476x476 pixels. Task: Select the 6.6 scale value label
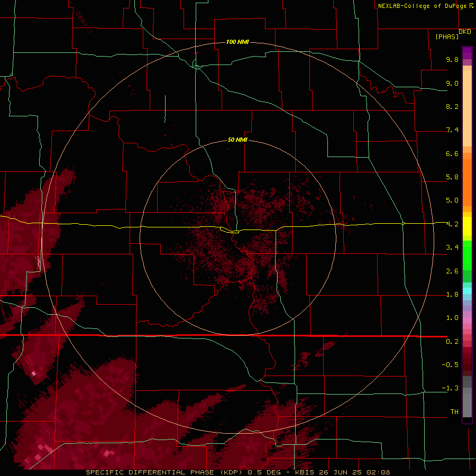pos(452,153)
